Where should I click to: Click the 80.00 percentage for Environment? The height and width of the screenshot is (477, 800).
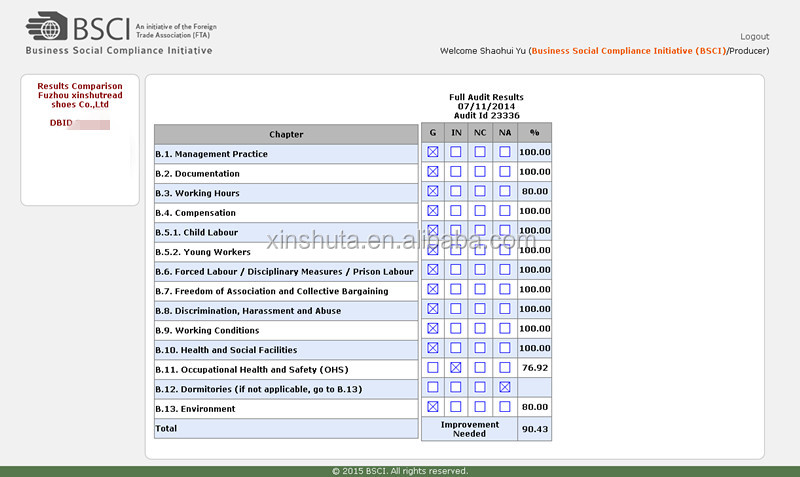pos(535,407)
